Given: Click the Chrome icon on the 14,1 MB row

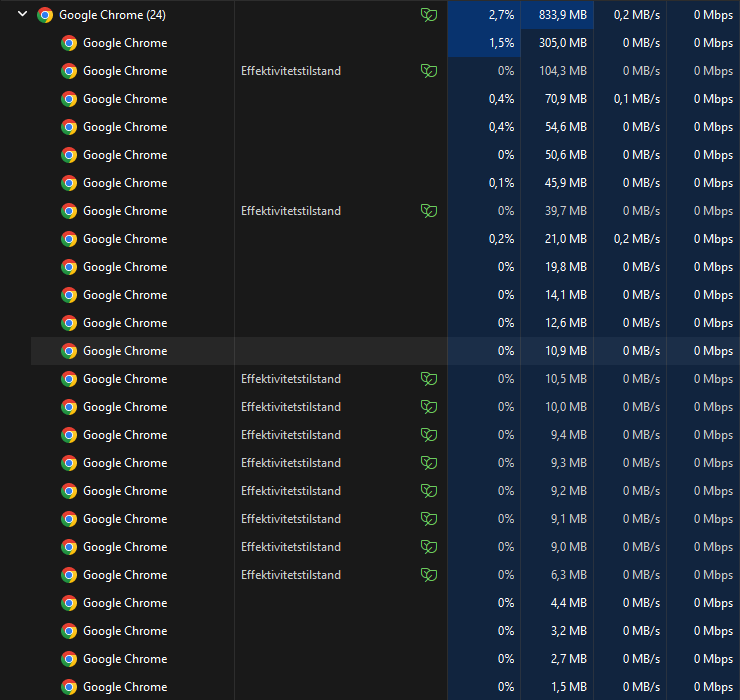Looking at the screenshot, I should [69, 295].
